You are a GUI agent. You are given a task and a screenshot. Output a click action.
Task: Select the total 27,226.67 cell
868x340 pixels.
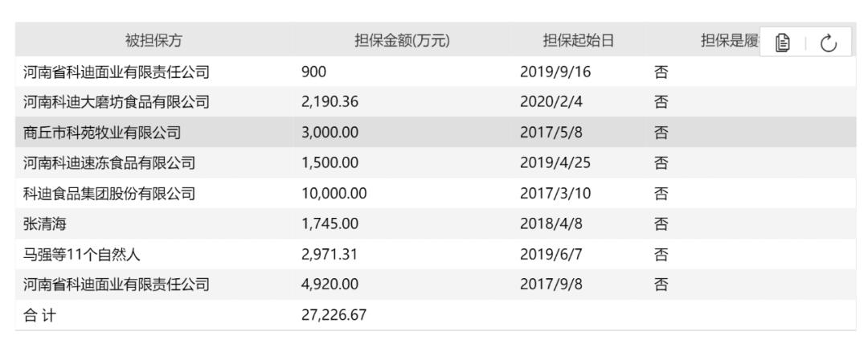point(334,315)
